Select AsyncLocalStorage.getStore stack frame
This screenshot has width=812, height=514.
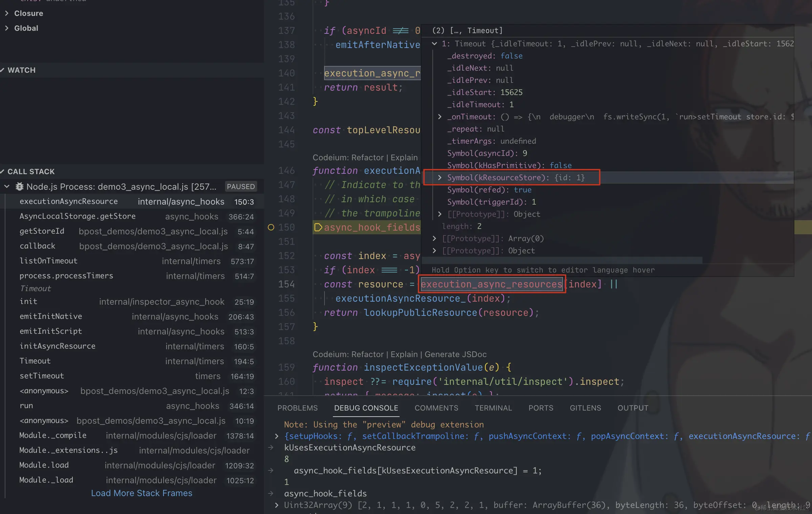(132, 216)
